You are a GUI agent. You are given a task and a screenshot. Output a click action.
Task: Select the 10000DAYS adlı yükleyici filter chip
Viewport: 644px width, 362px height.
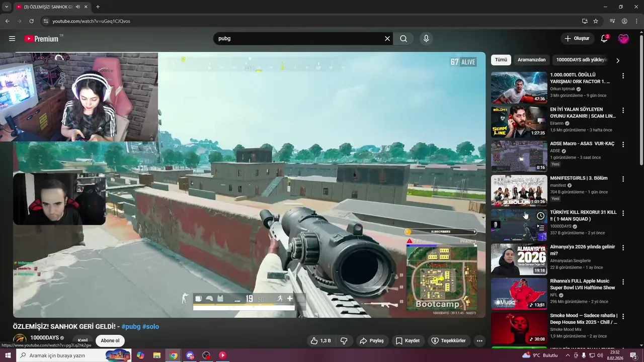582,60
